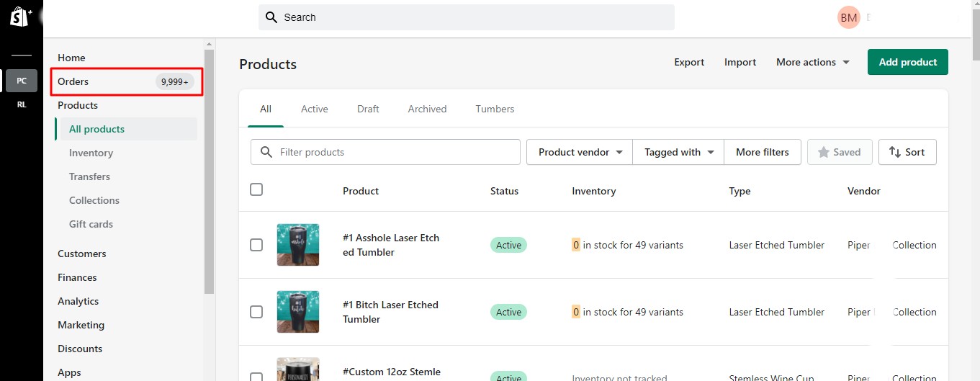Open the Tagged with filter dropdown
Screen dimensions: 980x381
point(678,152)
